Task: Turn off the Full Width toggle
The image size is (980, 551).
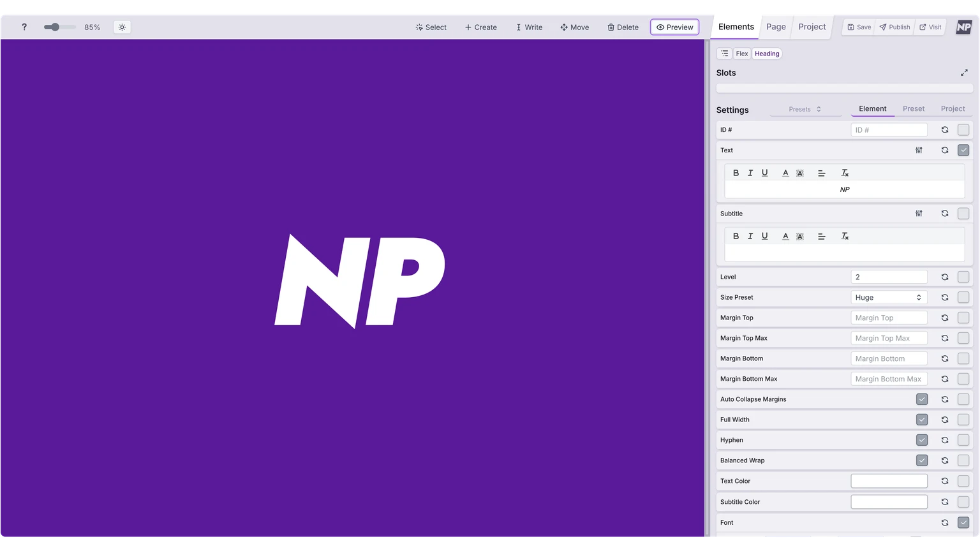Action: pyautogui.click(x=921, y=420)
